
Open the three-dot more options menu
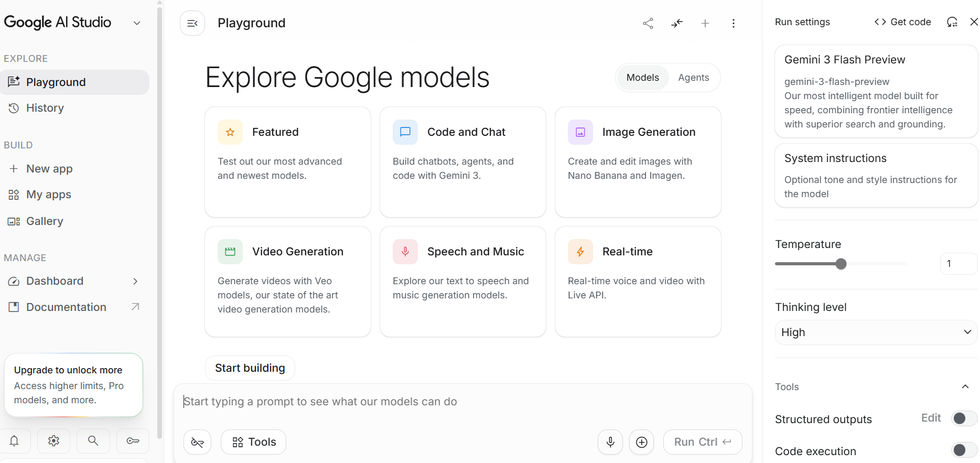(734, 23)
